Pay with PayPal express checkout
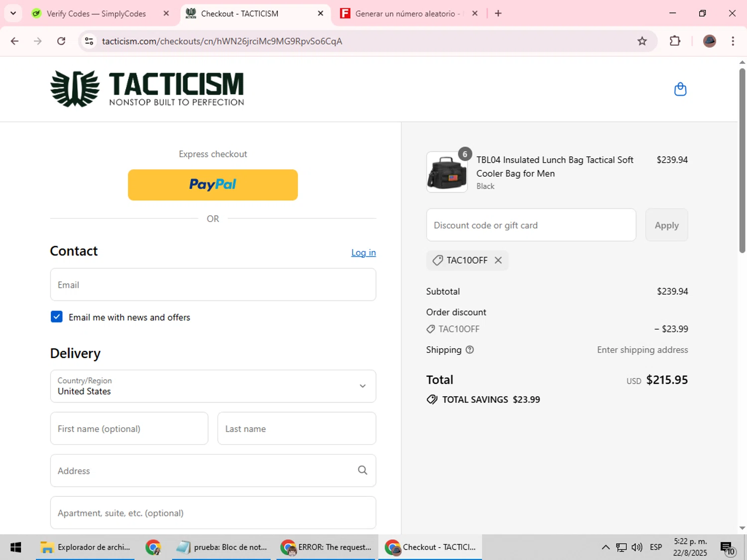This screenshot has height=560, width=747. 213,185
